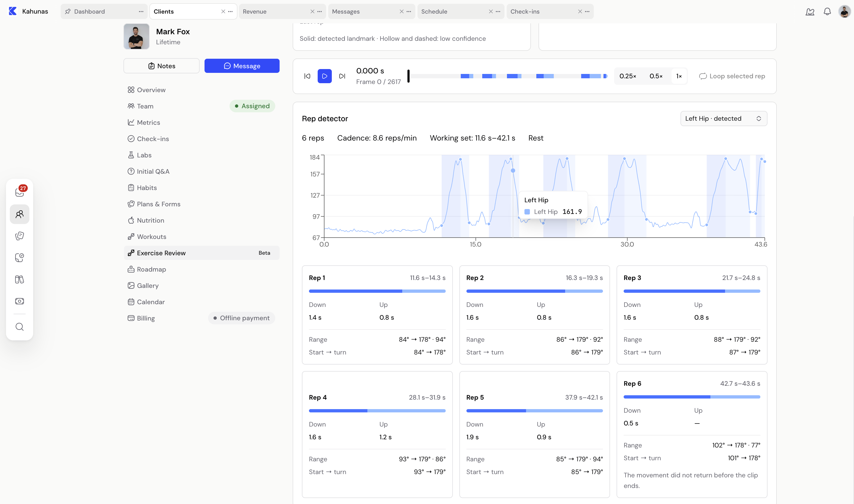Close the Messages tab

pos(401,11)
